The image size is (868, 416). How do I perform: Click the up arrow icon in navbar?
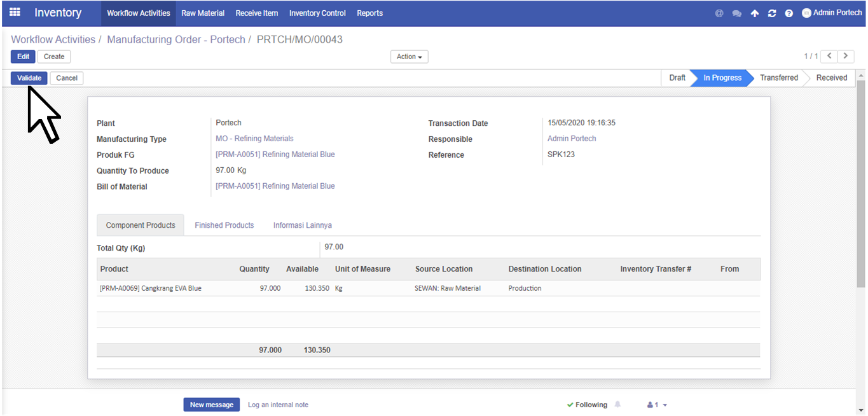click(x=754, y=13)
